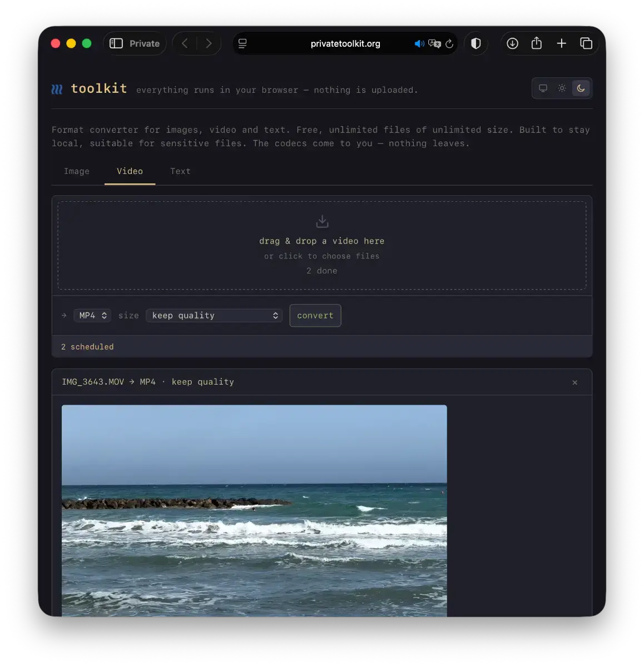Switch to dark theme moon icon

pos(581,88)
